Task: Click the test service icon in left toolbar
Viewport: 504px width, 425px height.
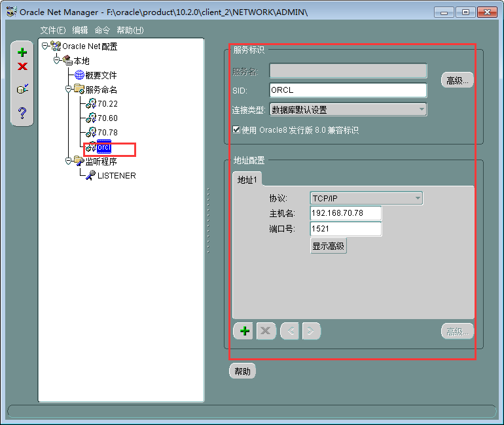Action: pyautogui.click(x=22, y=88)
